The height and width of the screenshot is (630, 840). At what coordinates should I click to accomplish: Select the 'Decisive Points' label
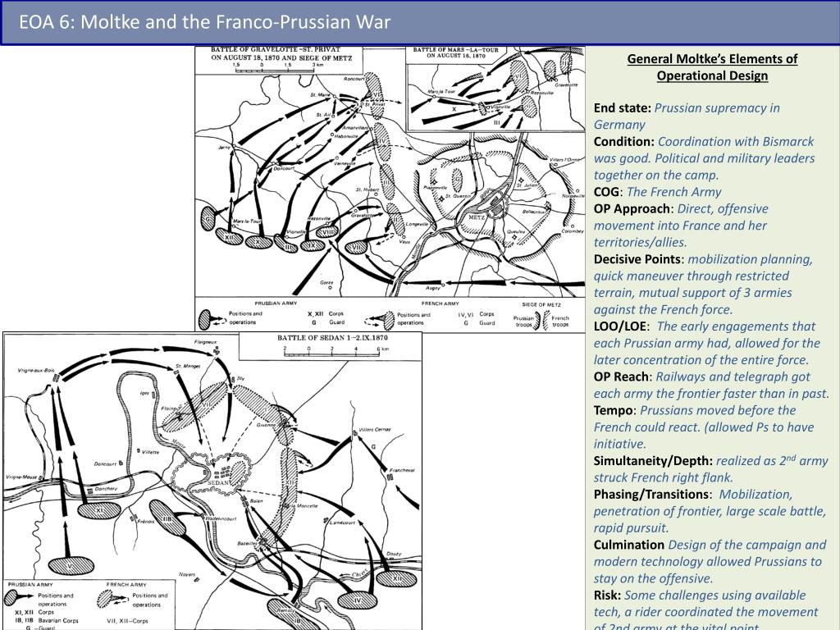click(x=637, y=258)
